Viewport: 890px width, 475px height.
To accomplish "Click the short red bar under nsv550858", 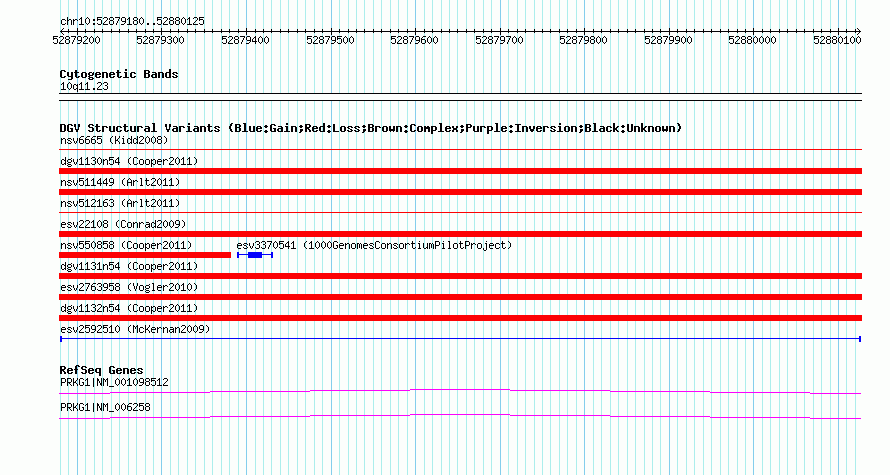I will coord(145,255).
